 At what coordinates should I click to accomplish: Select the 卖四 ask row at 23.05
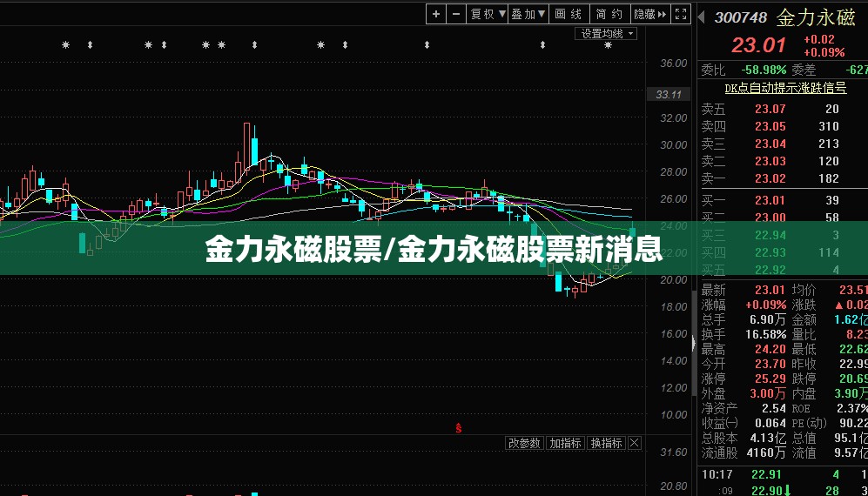tap(782, 127)
